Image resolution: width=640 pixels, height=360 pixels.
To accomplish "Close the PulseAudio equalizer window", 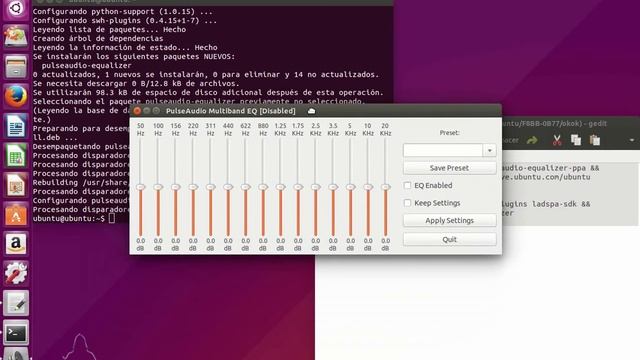I will click(x=137, y=111).
